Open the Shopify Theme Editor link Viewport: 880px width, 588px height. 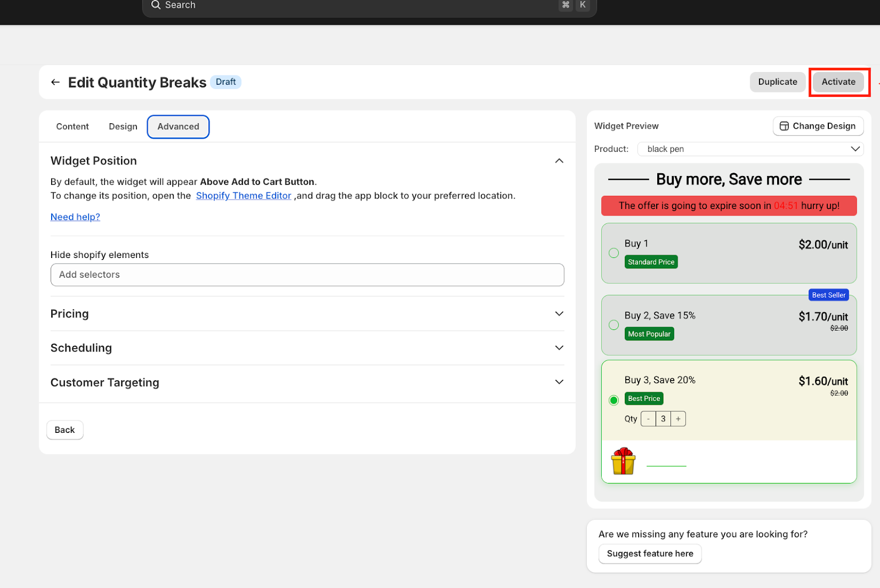(244, 196)
